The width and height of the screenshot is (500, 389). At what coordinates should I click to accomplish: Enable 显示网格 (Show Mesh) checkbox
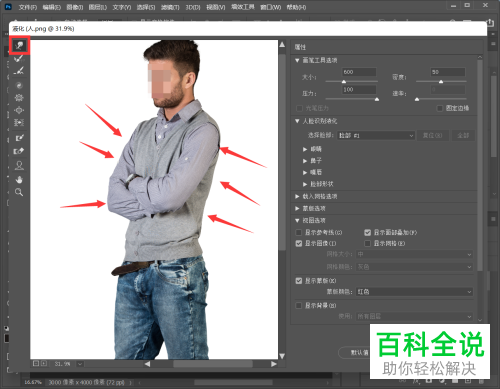(x=367, y=243)
